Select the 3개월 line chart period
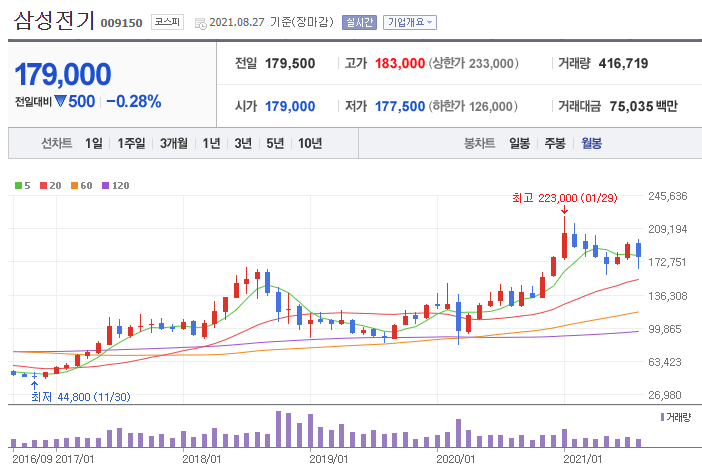Screen dimensions: 702x473 174,143
